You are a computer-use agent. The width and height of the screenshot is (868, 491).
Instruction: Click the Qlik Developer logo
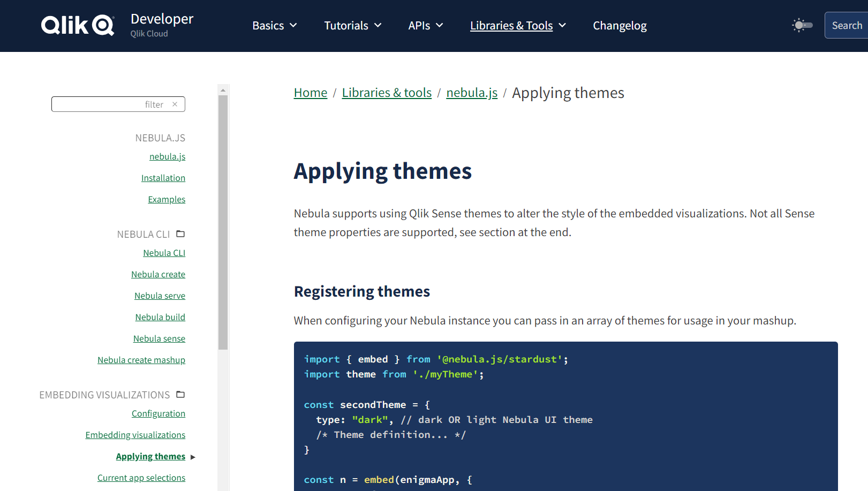tap(77, 25)
